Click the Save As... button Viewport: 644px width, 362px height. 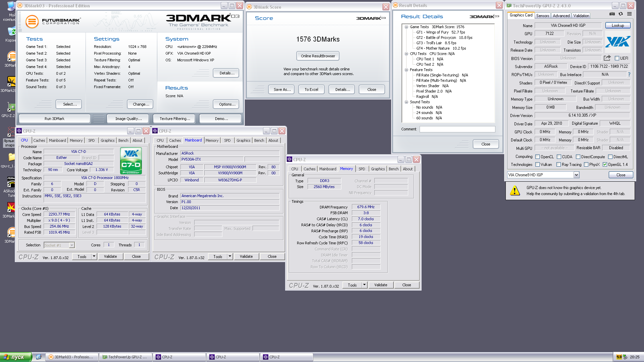[x=282, y=89]
